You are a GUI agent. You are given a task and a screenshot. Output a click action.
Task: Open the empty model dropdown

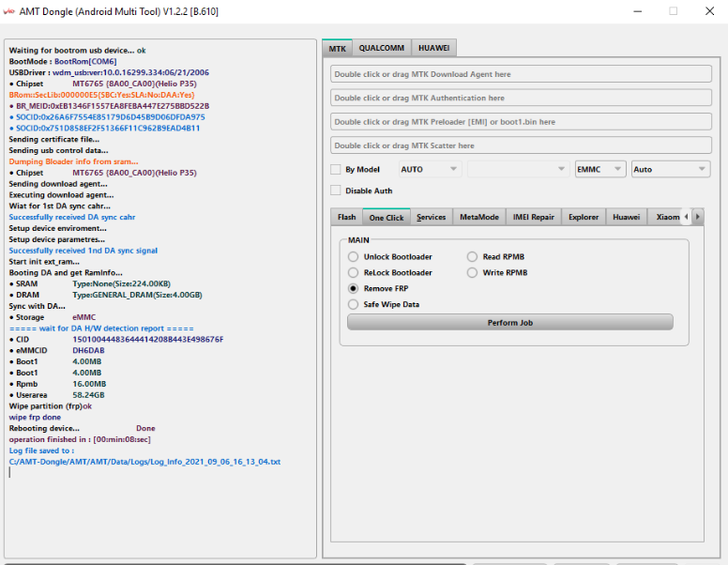tap(518, 169)
